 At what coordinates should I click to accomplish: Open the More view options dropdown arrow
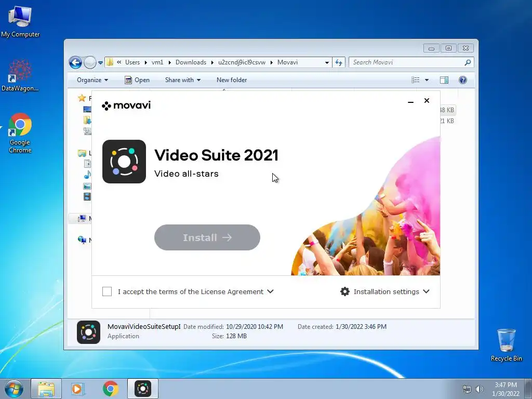tap(427, 80)
